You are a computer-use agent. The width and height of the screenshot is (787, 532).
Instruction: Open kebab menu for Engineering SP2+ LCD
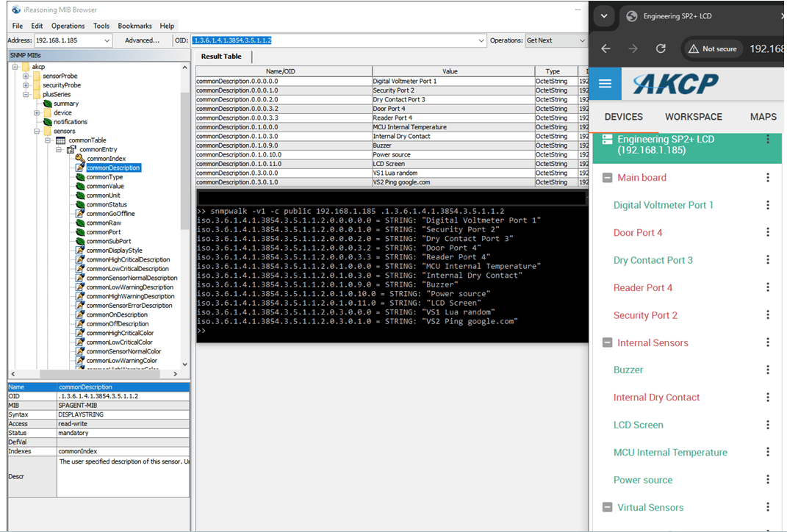(x=768, y=140)
